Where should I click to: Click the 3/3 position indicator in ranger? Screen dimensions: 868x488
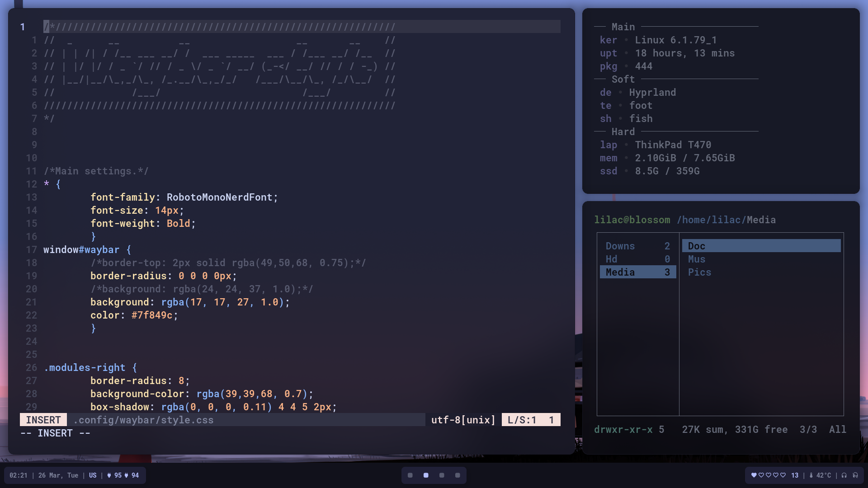point(808,430)
